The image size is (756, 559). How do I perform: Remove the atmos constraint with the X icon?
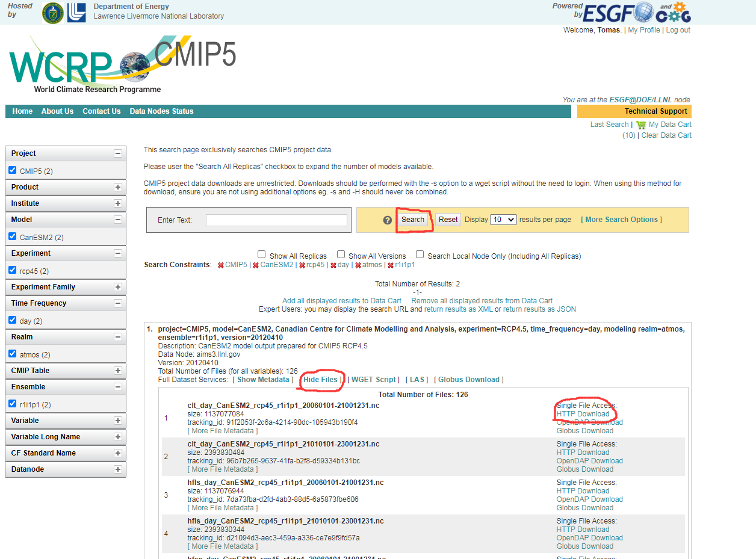357,265
